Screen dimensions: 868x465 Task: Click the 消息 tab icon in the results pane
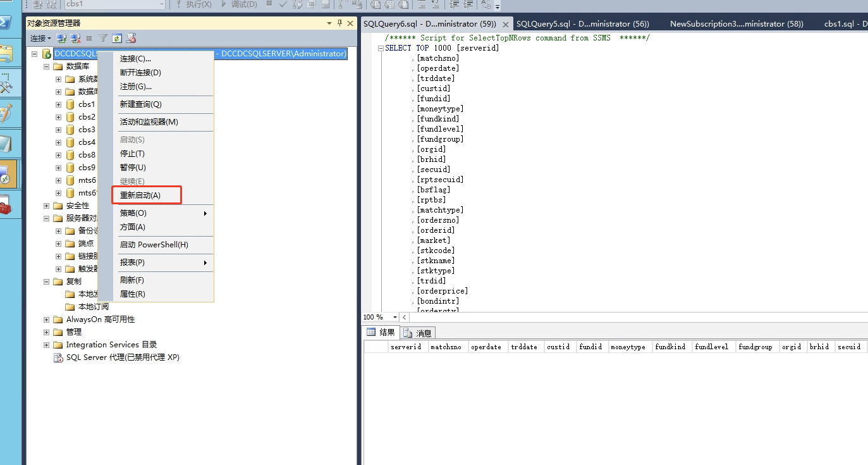(x=408, y=333)
